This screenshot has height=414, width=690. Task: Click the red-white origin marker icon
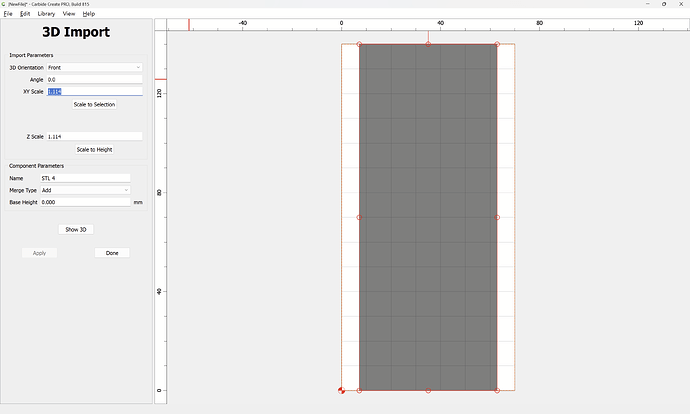click(x=341, y=390)
